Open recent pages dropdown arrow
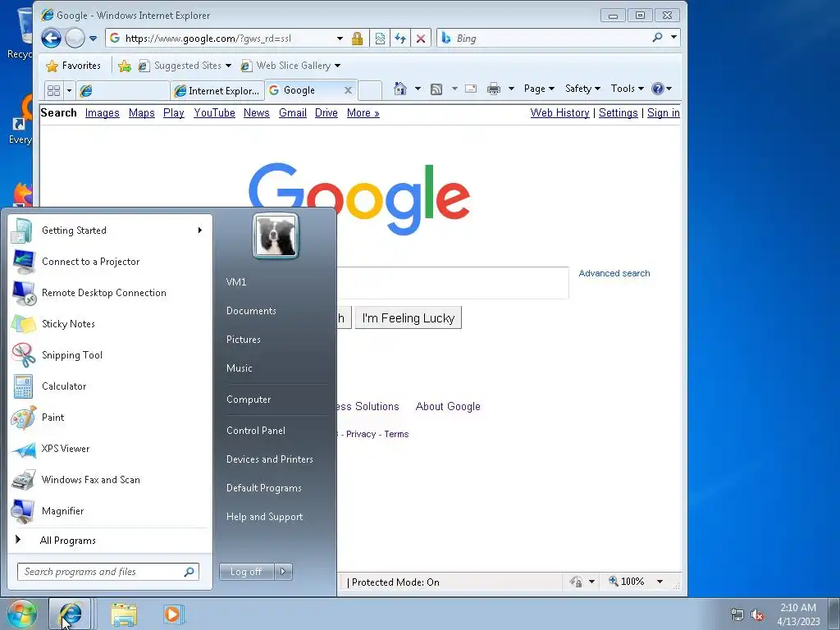The width and height of the screenshot is (840, 630). (x=94, y=39)
